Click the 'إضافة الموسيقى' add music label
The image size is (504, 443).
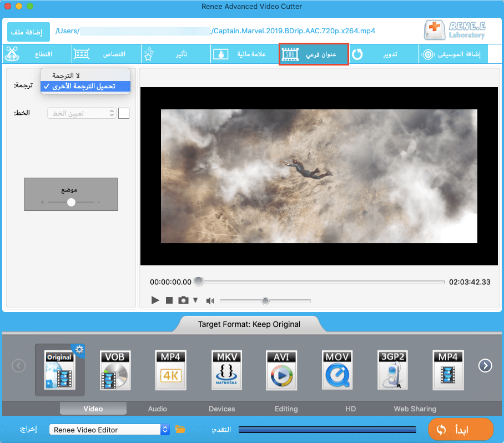(459, 54)
